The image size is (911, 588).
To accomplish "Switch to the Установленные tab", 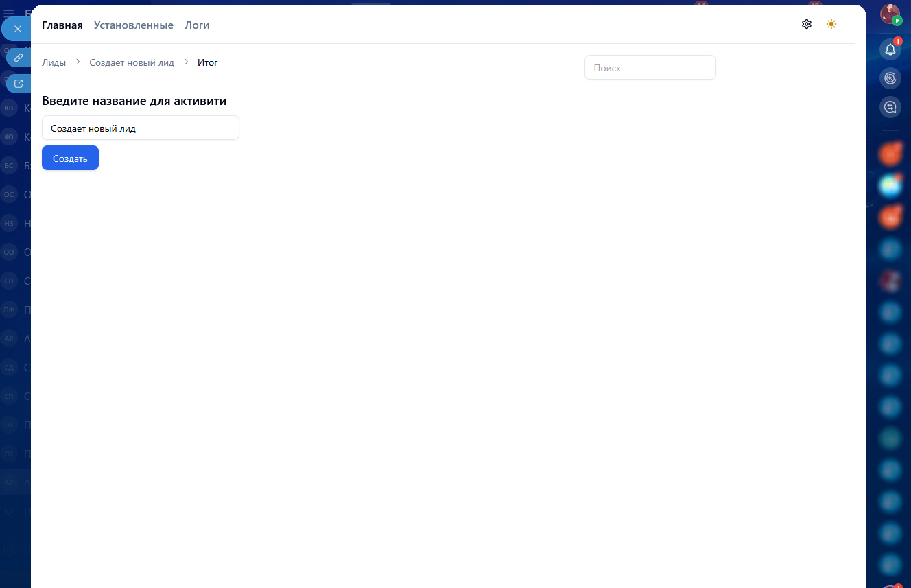I will [x=134, y=25].
